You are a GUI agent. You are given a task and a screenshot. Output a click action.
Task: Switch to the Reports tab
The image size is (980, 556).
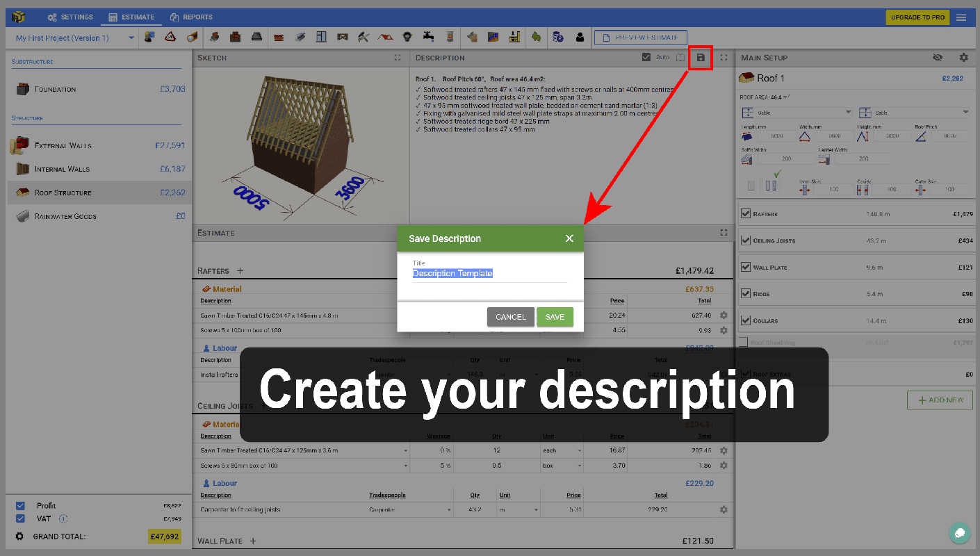(x=192, y=17)
